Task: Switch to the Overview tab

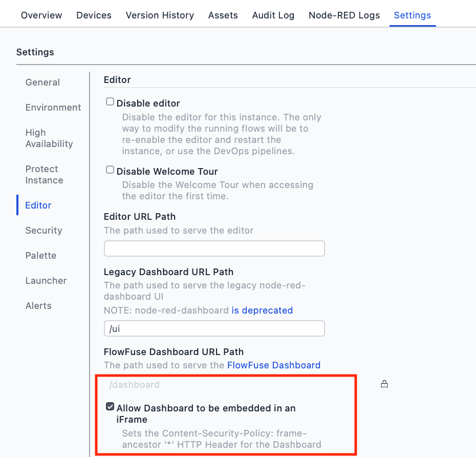Action: pos(41,15)
